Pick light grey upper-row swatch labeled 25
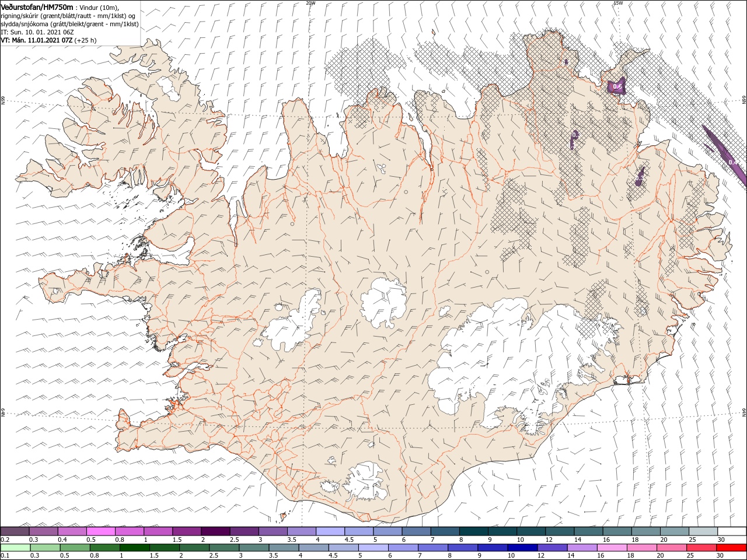 point(703,531)
